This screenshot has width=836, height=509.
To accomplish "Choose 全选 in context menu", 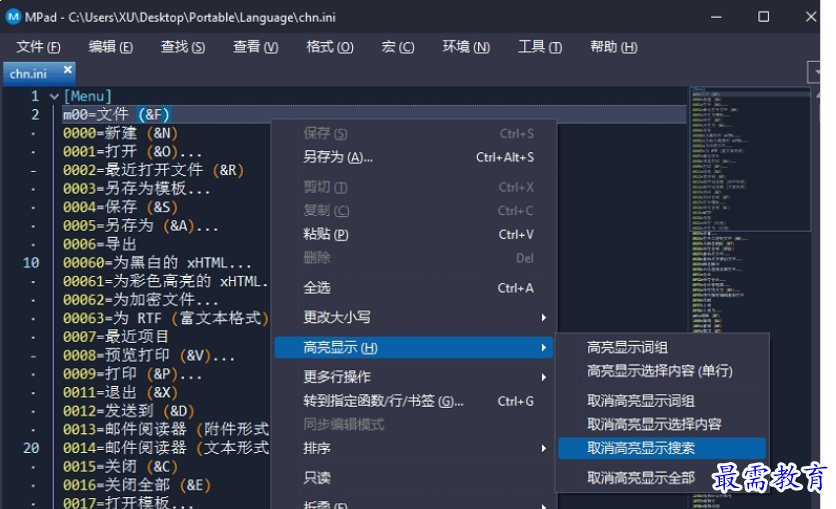I will (x=415, y=288).
